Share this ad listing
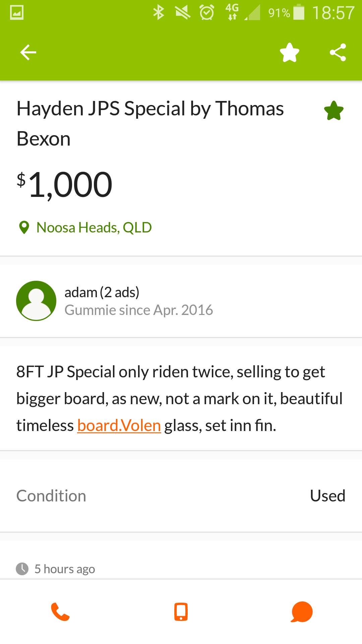The width and height of the screenshot is (362, 644). 338,52
